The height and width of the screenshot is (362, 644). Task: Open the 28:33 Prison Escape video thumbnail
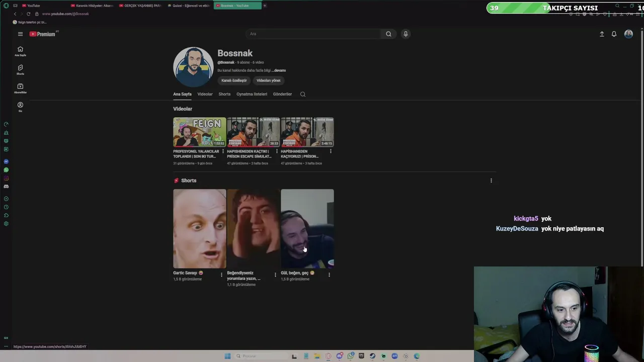click(x=254, y=132)
